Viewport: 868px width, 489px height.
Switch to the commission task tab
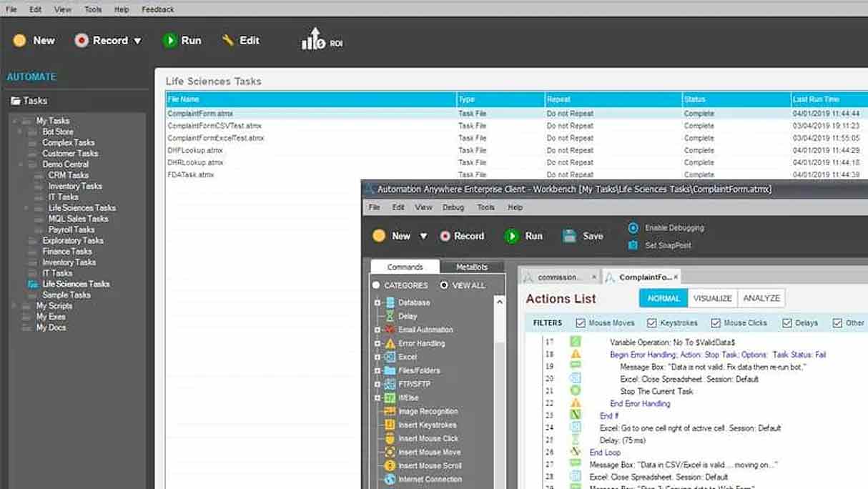coord(560,277)
